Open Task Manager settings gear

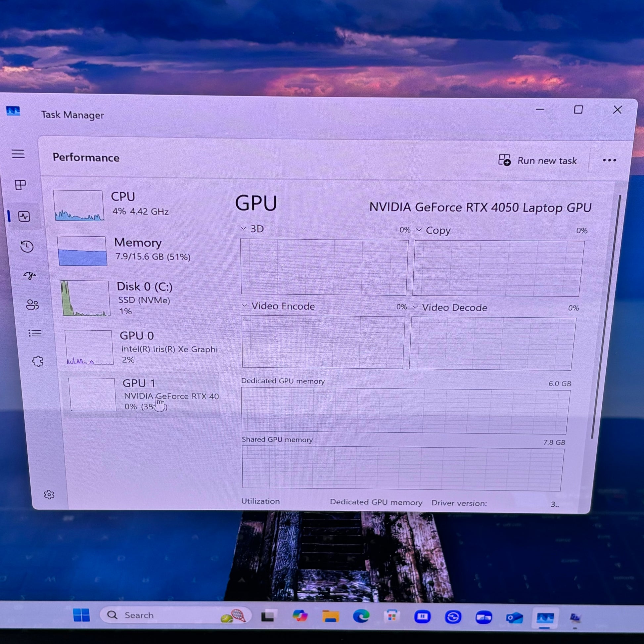click(49, 495)
